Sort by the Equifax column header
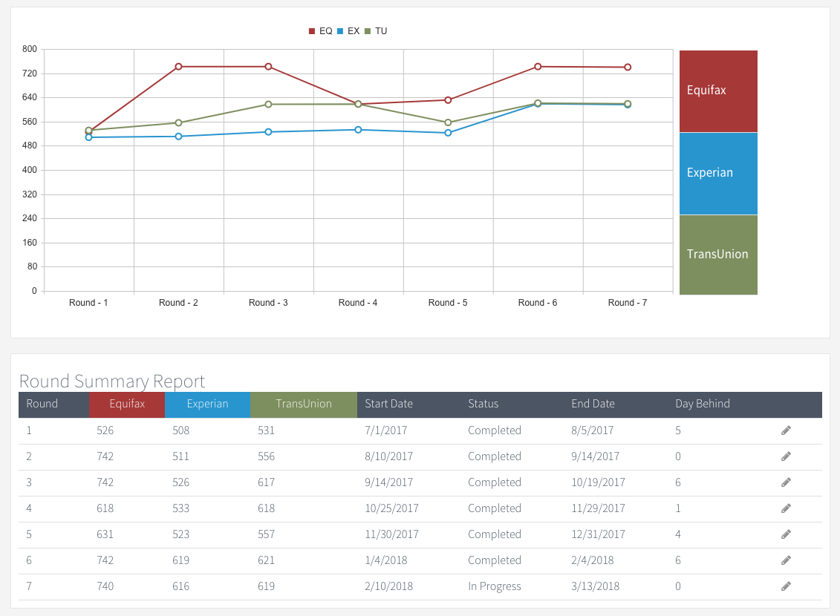This screenshot has width=840, height=616. point(127,404)
